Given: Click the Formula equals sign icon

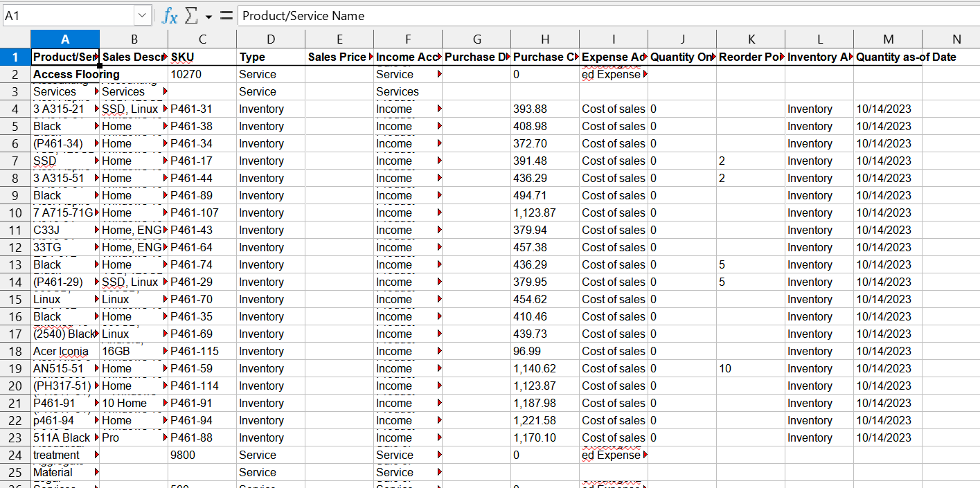Looking at the screenshot, I should pyautogui.click(x=226, y=15).
